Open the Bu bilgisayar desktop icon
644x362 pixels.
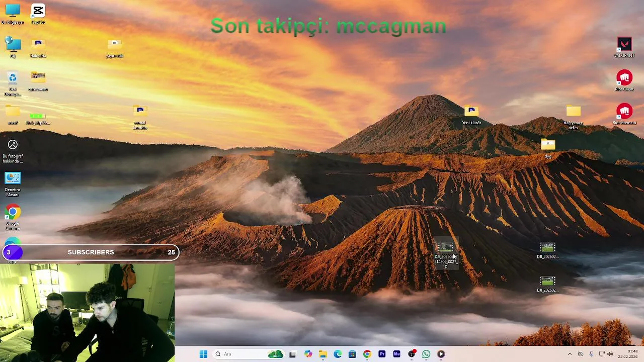pyautogui.click(x=13, y=14)
